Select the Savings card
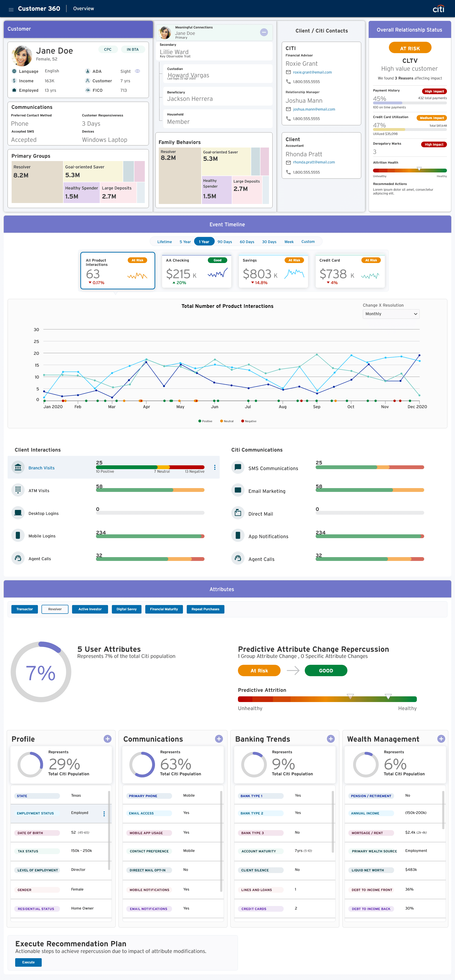The height and width of the screenshot is (980, 455). point(273,271)
